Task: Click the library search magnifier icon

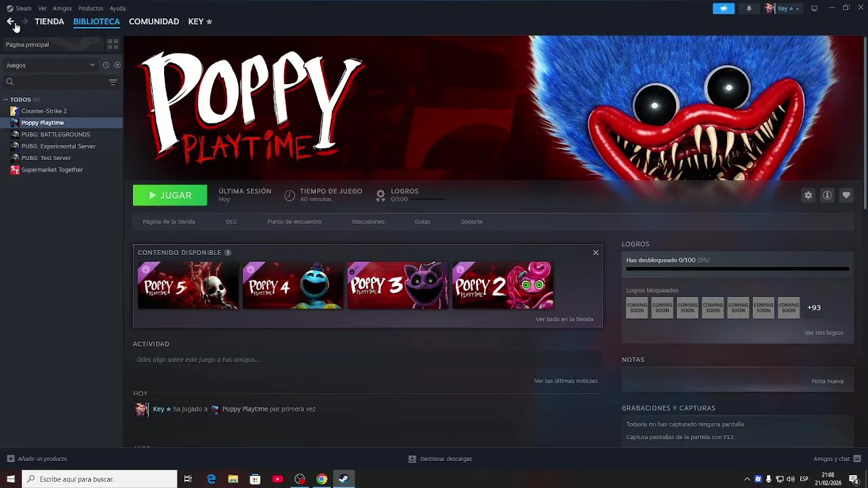Action: (x=9, y=82)
